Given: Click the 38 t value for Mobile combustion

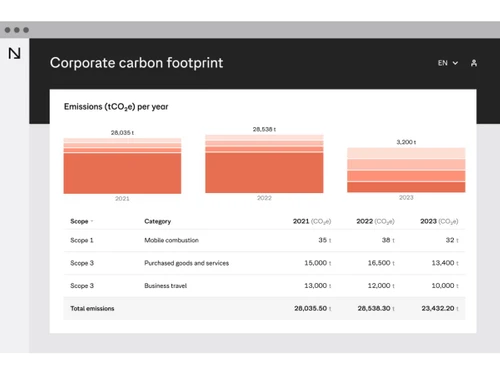Looking at the screenshot, I should tap(388, 240).
